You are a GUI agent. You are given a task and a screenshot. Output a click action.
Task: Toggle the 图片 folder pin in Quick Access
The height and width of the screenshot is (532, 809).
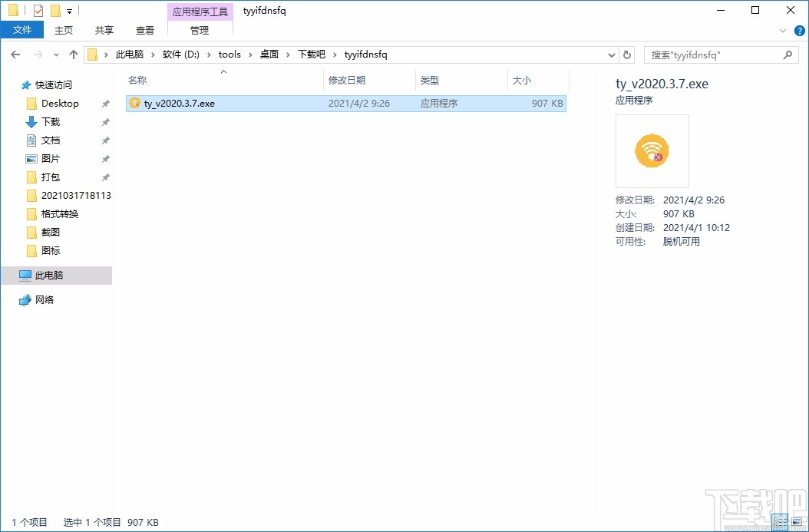pos(105,158)
